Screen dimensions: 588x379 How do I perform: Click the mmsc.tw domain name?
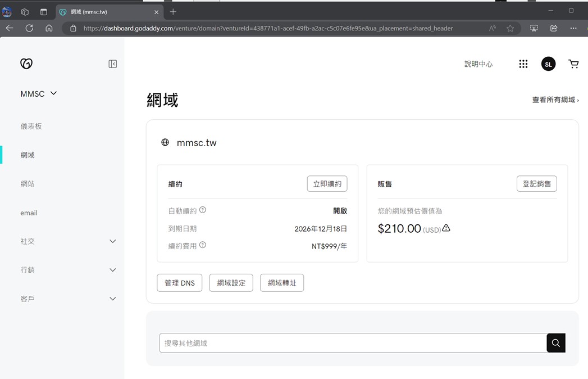[x=197, y=143]
